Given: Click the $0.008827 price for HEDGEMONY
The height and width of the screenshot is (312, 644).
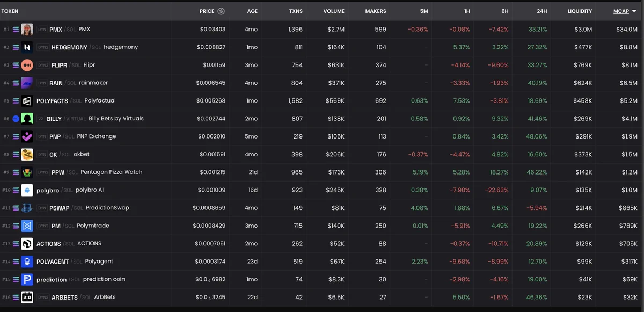Looking at the screenshot, I should click(x=211, y=47).
